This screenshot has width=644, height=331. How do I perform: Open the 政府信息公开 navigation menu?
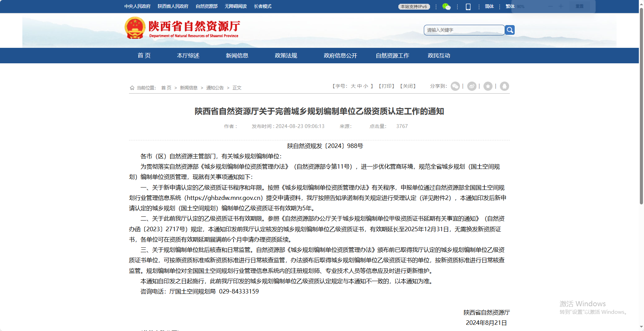coord(340,56)
